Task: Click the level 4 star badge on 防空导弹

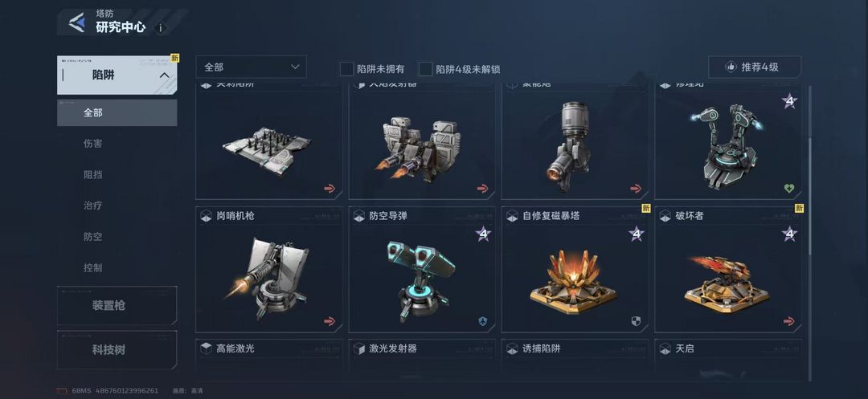Action: tap(483, 234)
